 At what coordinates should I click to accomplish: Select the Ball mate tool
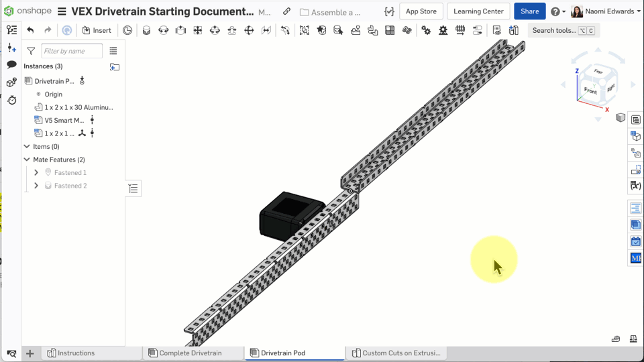click(249, 30)
